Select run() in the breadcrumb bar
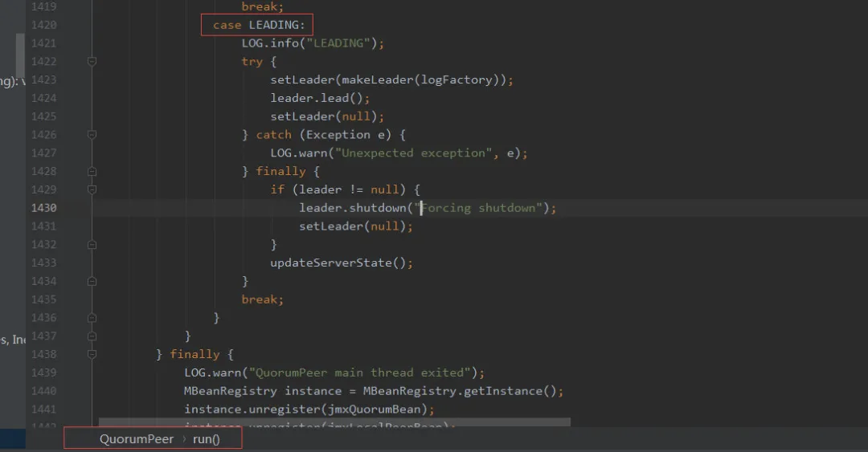This screenshot has height=452, width=868. [206, 439]
